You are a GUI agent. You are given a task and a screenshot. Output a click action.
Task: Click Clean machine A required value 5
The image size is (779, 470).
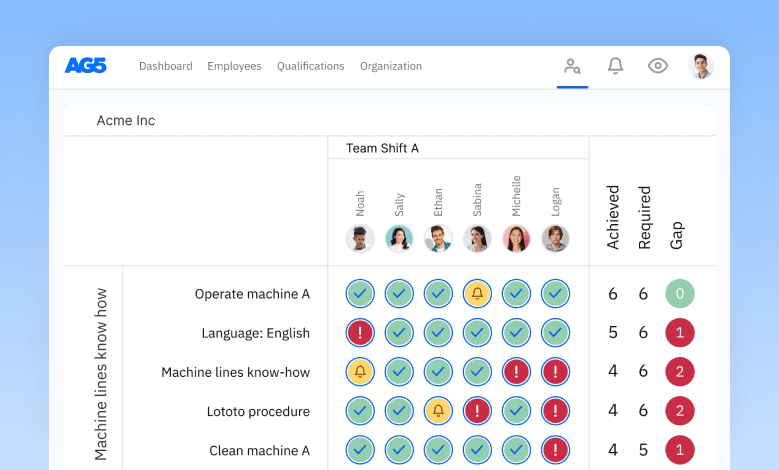tap(643, 450)
